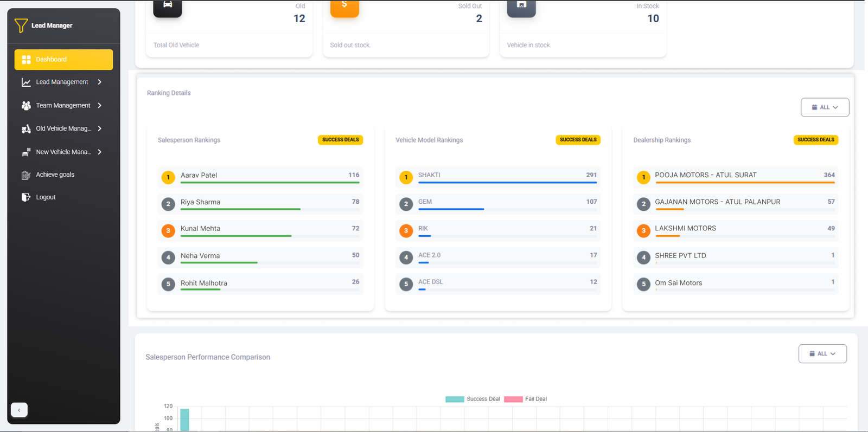Select Logout from the sidebar menu
Viewport: 868px width, 432px height.
[46, 197]
